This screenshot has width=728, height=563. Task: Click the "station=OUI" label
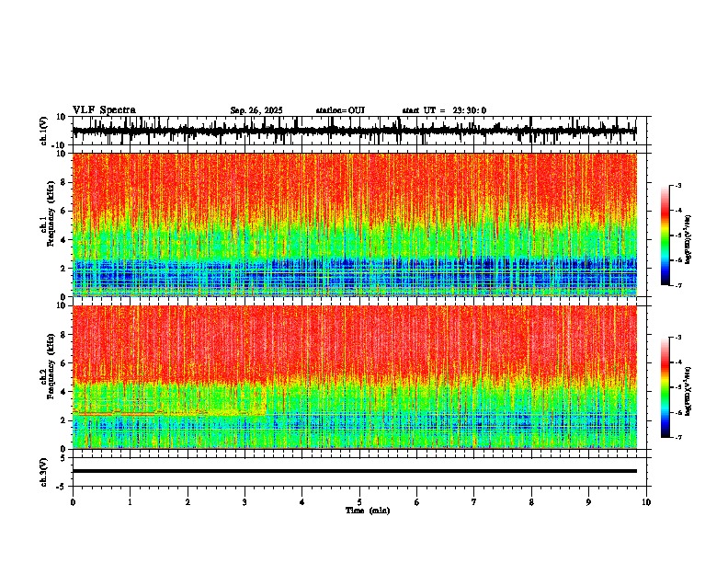[340, 110]
